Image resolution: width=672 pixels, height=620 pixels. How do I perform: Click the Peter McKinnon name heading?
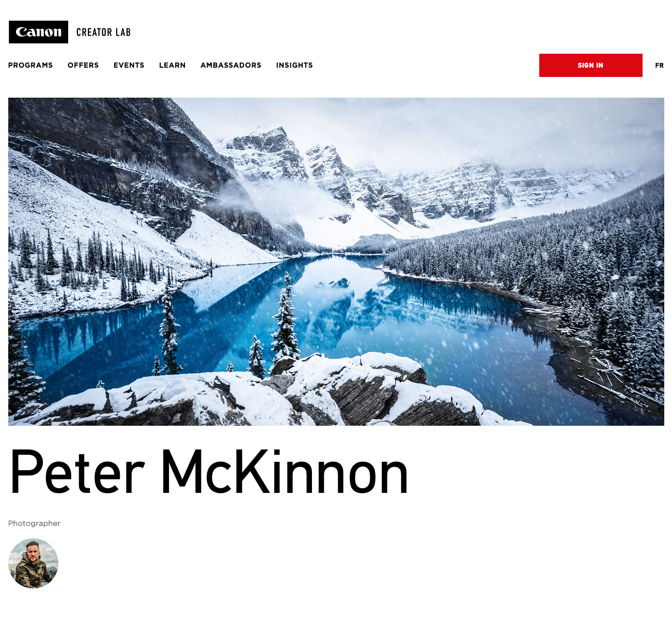click(x=209, y=472)
